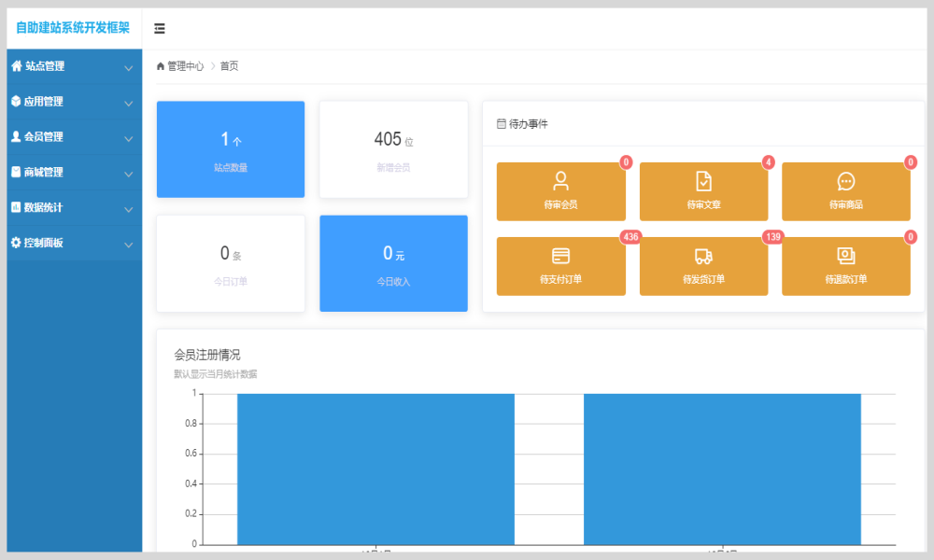Click the 139 badge on 待发货订单
Screen dimensions: 934x560
pos(772,237)
